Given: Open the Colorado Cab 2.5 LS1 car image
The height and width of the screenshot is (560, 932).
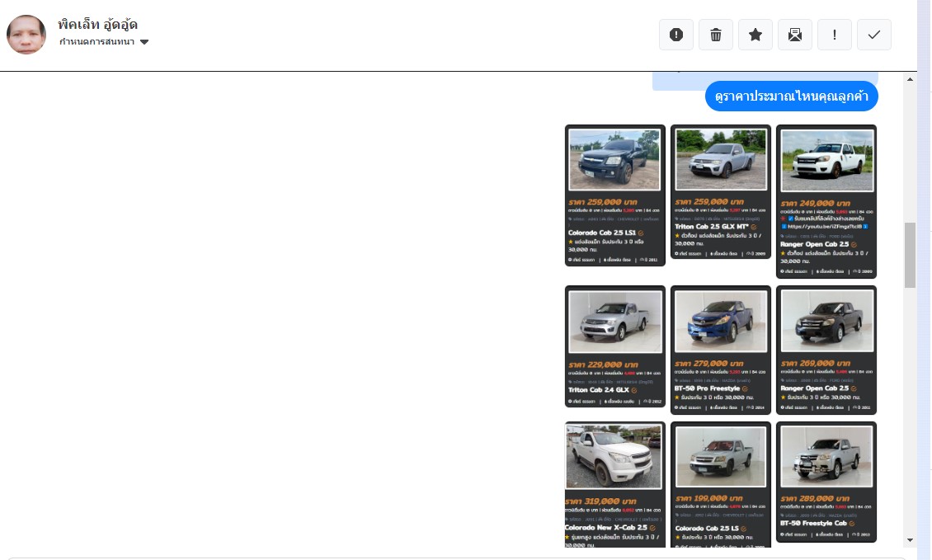Looking at the screenshot, I should 614,195.
